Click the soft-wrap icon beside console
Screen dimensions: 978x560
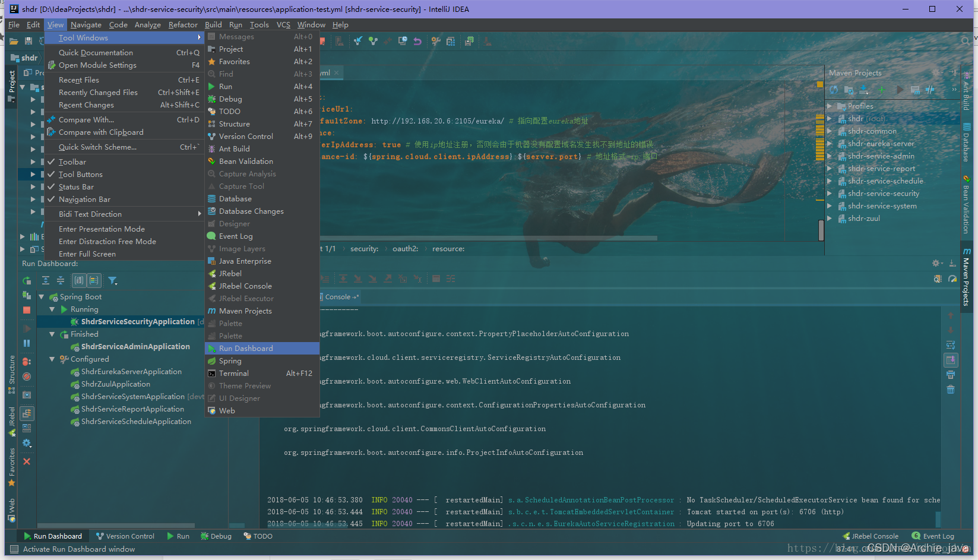click(x=951, y=345)
